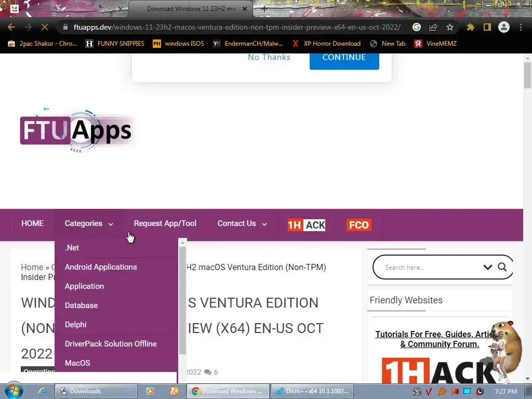Go back with the browser back arrow

click(x=11, y=27)
